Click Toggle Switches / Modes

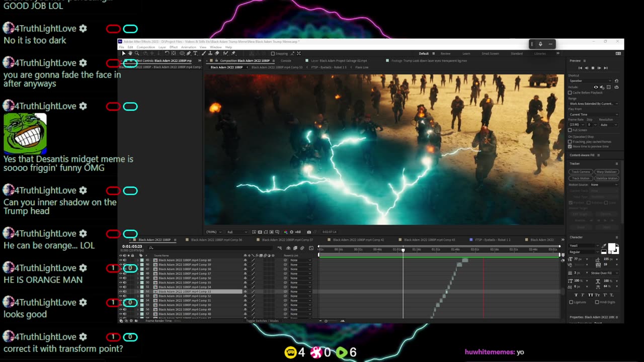(x=262, y=321)
